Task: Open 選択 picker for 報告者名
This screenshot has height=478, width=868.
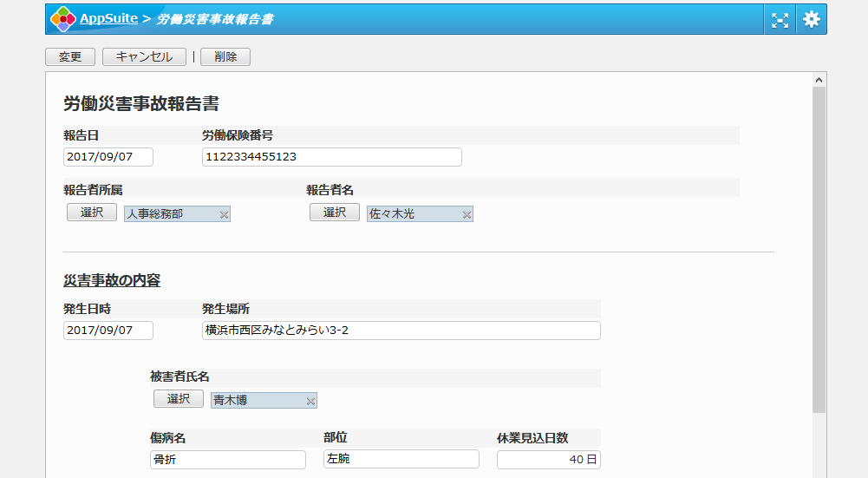Action: 335,213
